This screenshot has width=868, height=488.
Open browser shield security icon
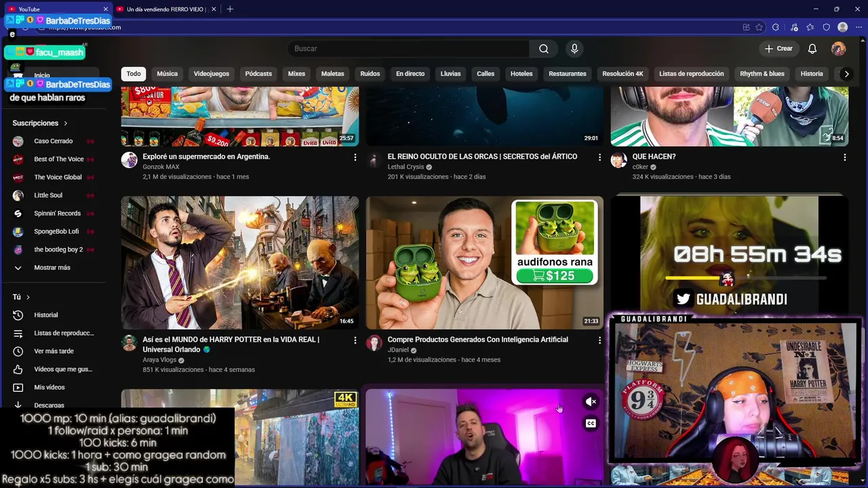click(827, 27)
